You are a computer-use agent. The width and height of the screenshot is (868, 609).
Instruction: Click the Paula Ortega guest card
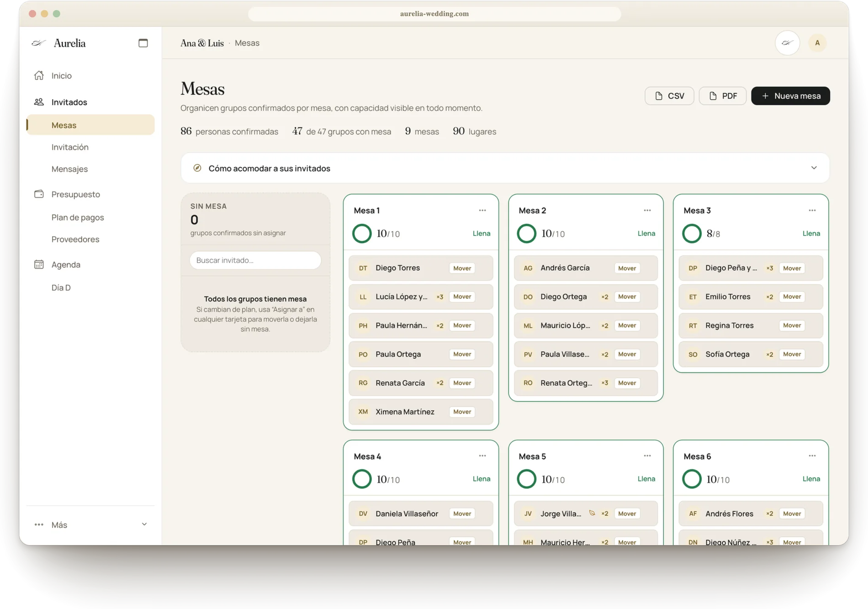(x=421, y=354)
